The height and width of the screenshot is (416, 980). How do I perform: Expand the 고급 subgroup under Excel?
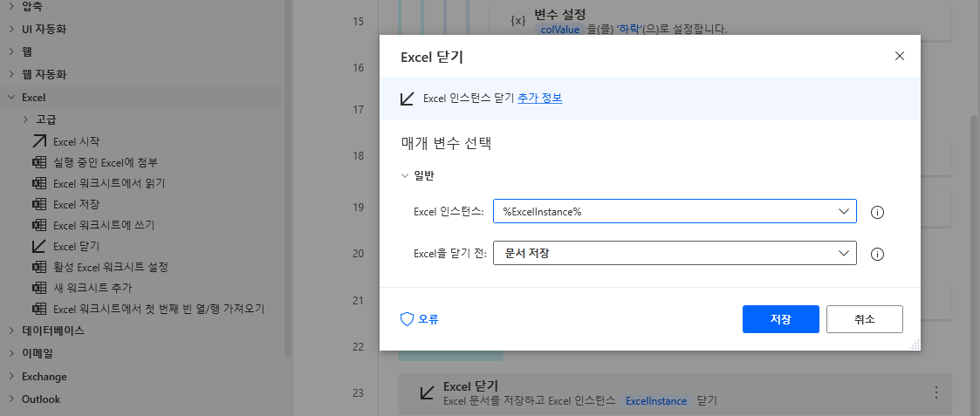[25, 119]
